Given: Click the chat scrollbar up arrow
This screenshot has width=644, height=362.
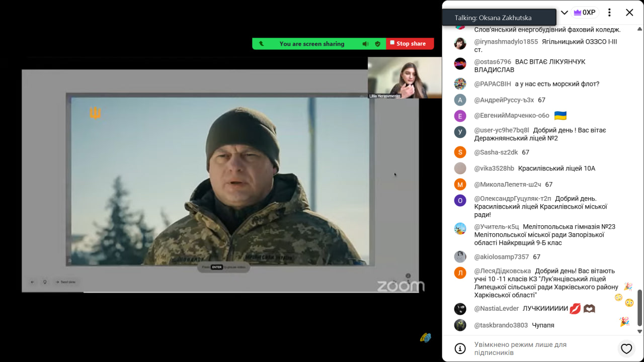Looking at the screenshot, I should 640,26.
